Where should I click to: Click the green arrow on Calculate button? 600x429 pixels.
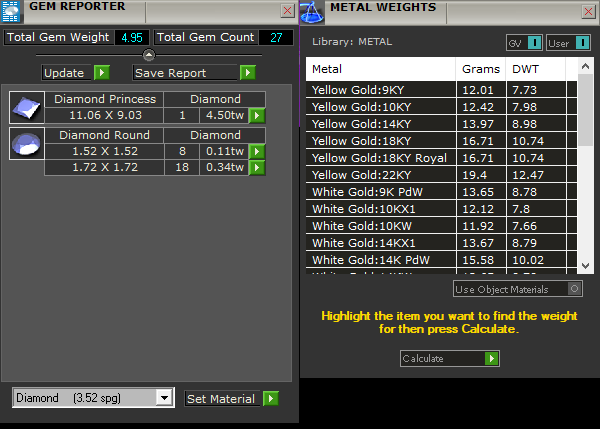click(491, 358)
